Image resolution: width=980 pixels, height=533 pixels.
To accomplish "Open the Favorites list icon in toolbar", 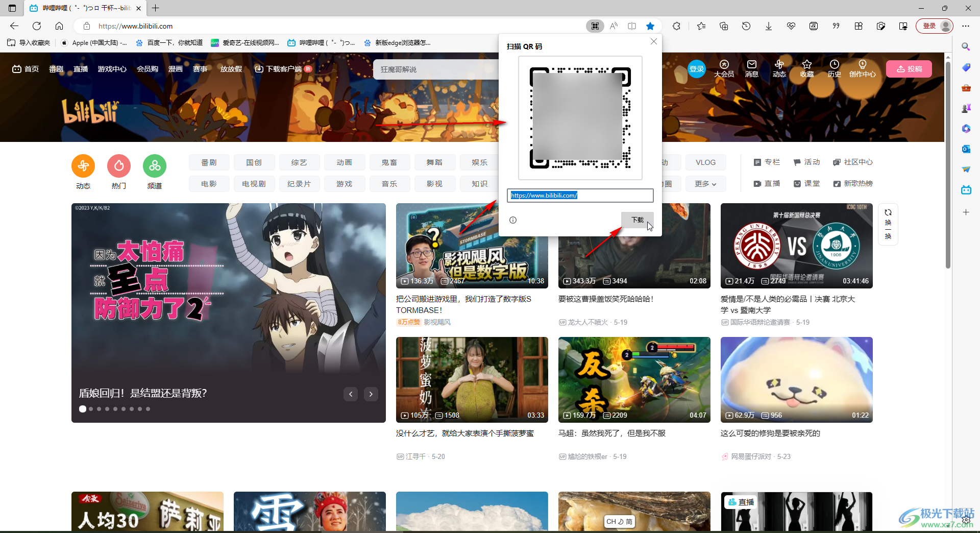I will (x=701, y=26).
